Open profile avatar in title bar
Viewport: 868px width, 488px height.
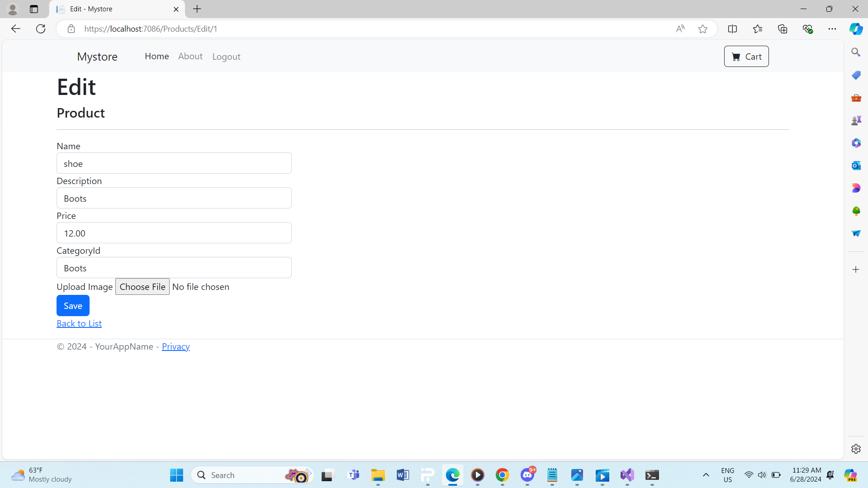(x=13, y=9)
